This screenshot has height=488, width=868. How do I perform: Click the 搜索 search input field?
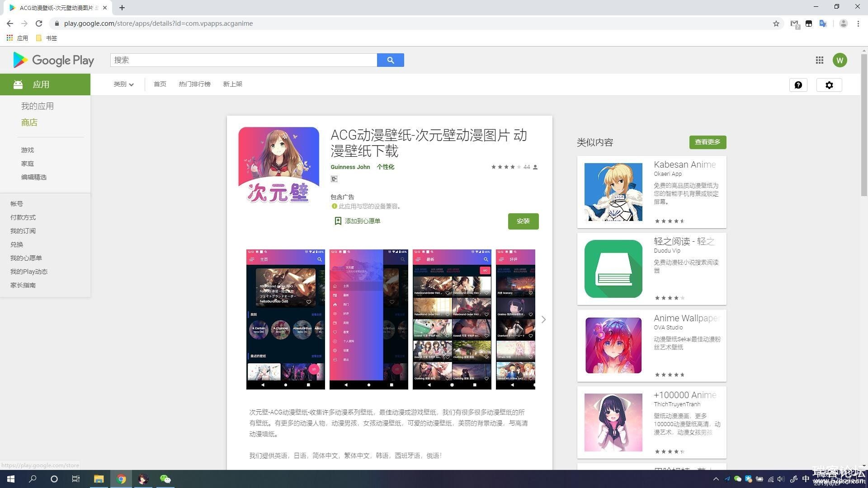pyautogui.click(x=244, y=60)
